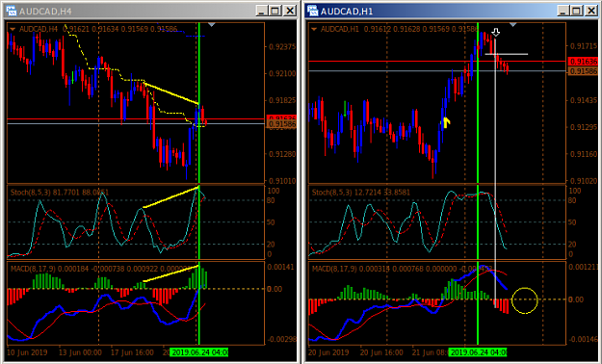602x364 pixels.
Task: Click the red 0.91636 price tag on the H1 axis
Action: (583, 62)
